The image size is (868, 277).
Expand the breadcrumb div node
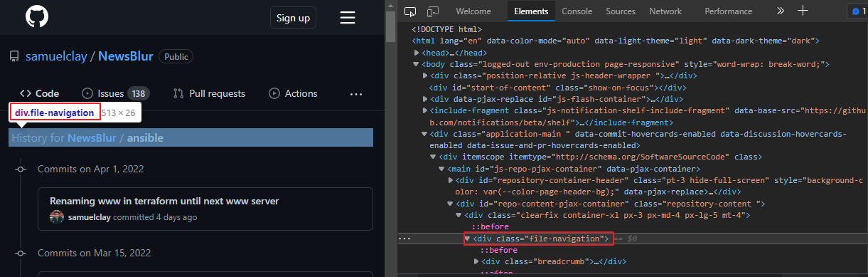pyautogui.click(x=476, y=262)
